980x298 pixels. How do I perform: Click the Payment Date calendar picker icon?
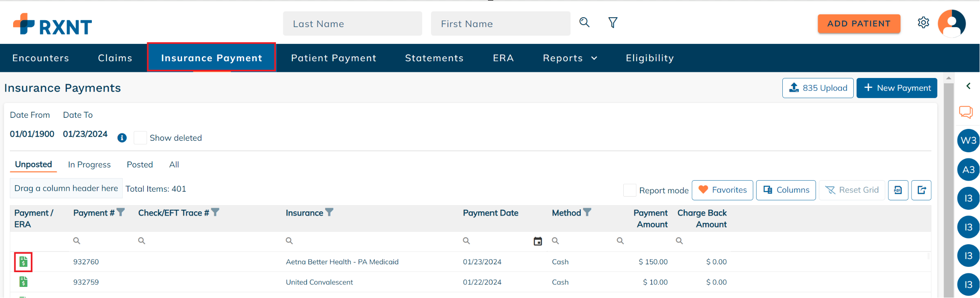[x=538, y=241]
